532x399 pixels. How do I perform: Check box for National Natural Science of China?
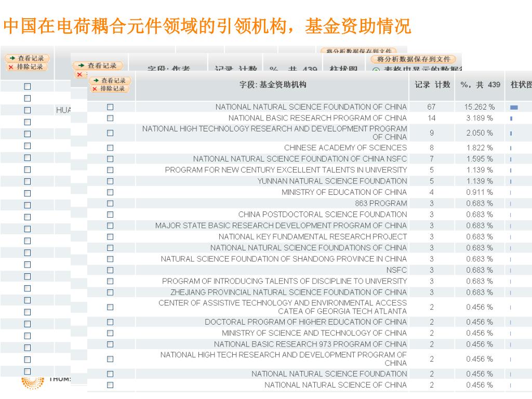(x=110, y=385)
